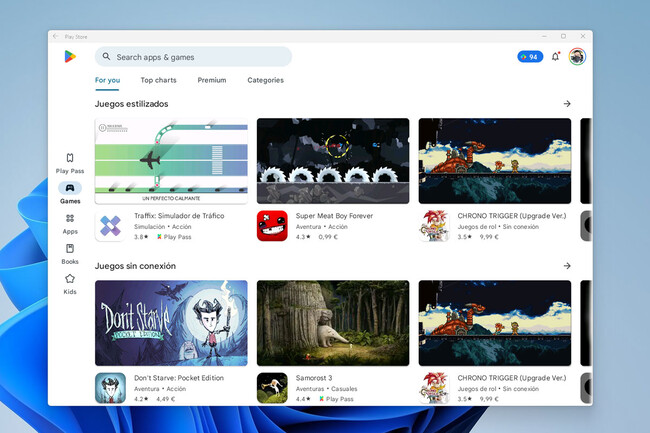The width and height of the screenshot is (650, 433).
Task: Click the Play Store window title
Action: (76, 37)
